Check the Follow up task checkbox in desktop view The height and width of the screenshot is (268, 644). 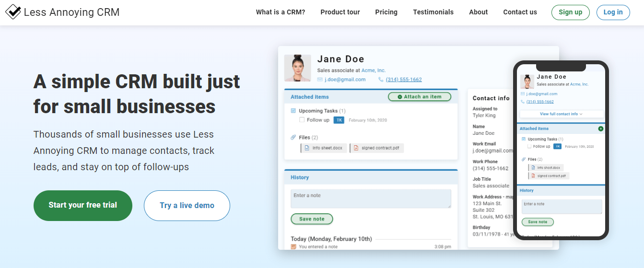coord(302,120)
